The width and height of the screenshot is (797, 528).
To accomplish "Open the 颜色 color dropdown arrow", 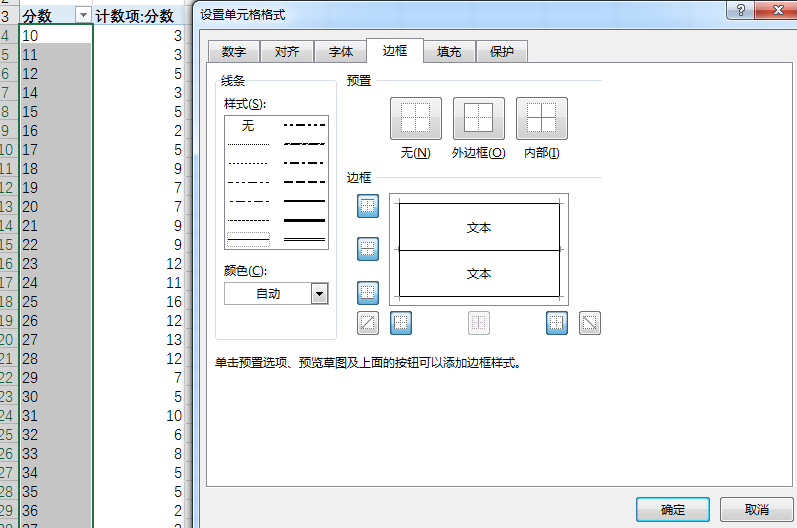I will [319, 293].
